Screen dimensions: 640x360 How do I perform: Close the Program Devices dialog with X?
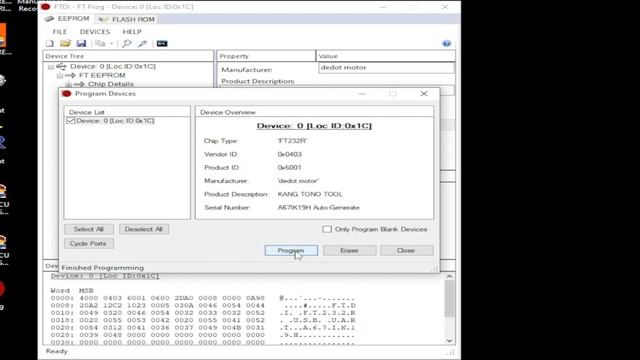point(424,93)
